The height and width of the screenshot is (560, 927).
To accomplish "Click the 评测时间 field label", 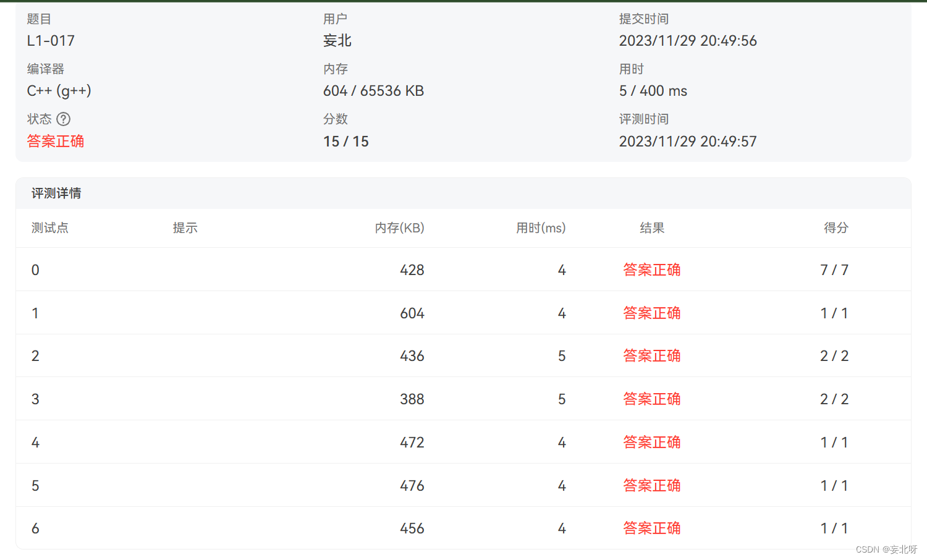I will point(644,119).
